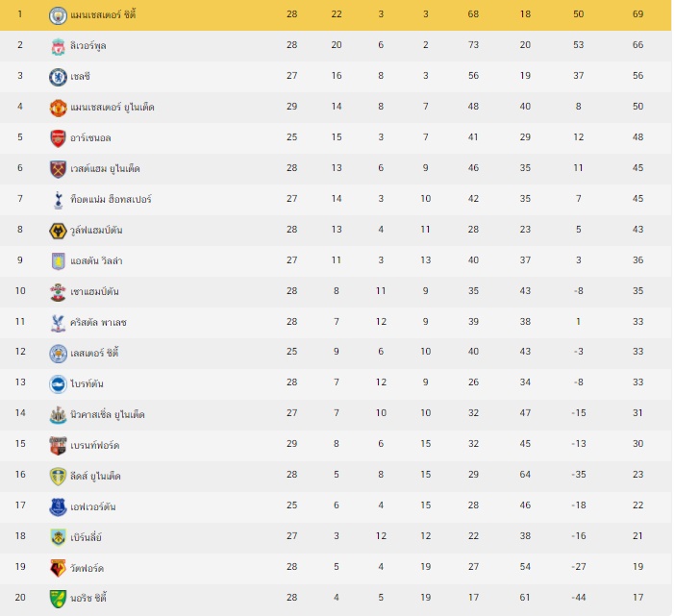Click the Tottenham Hotspur crest

pyautogui.click(x=58, y=200)
